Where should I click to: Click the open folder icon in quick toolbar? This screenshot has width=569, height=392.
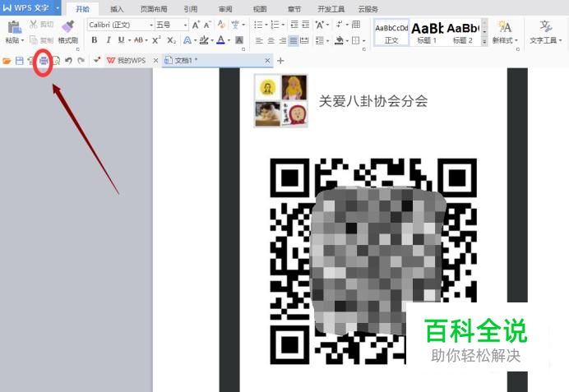click(7, 61)
